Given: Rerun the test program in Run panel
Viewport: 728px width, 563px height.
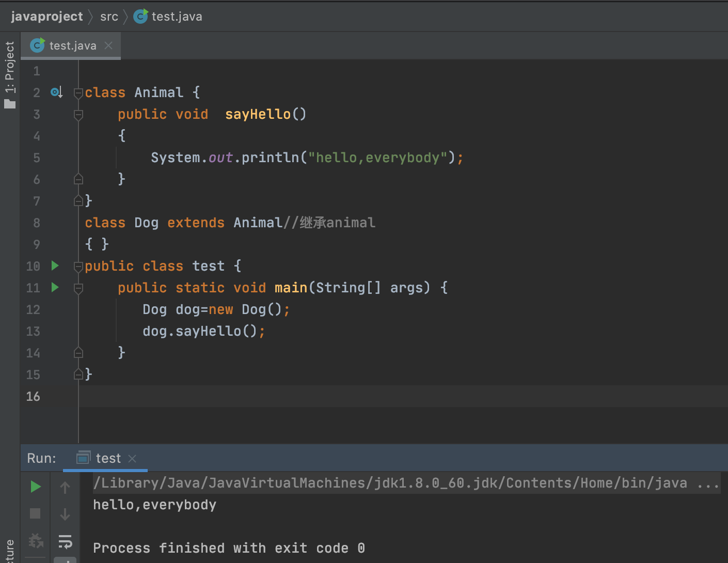Looking at the screenshot, I should click(35, 487).
